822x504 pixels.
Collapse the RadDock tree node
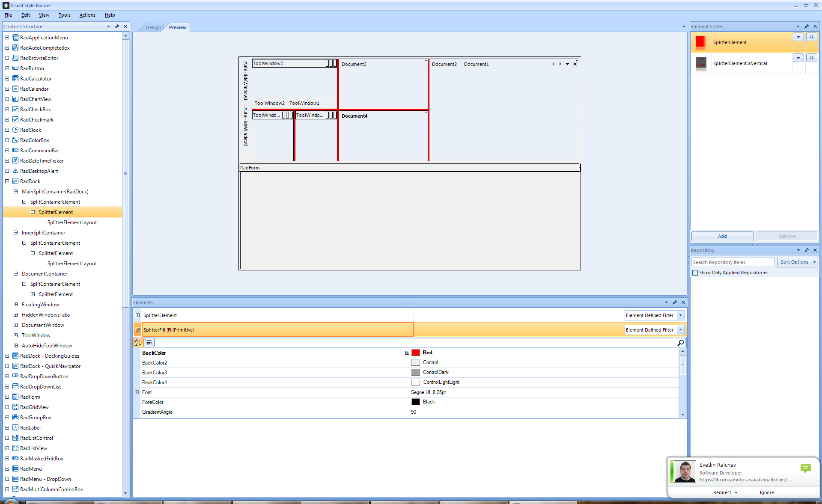7,181
